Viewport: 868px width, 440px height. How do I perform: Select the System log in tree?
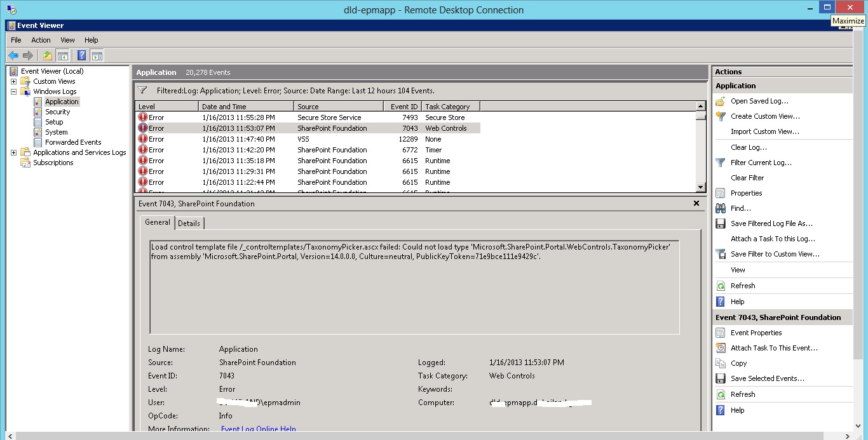[56, 132]
